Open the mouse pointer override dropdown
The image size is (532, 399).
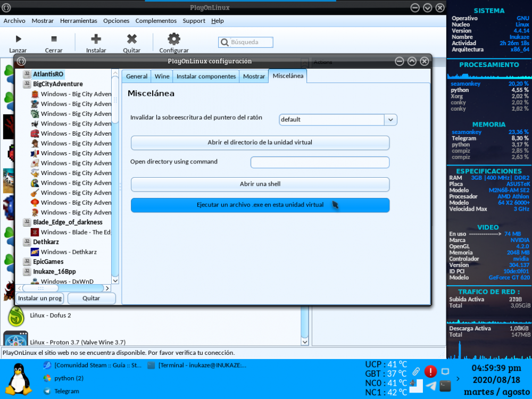391,120
